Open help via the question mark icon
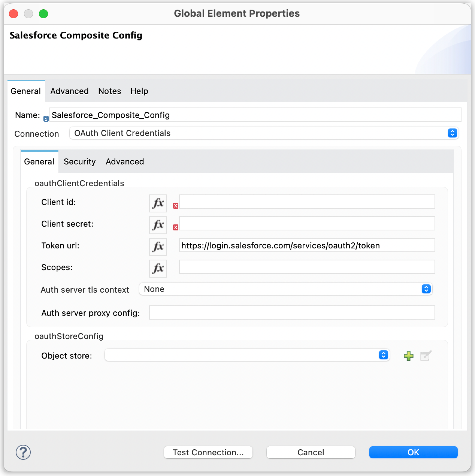Image resolution: width=475 pixels, height=476 pixels. click(x=23, y=452)
